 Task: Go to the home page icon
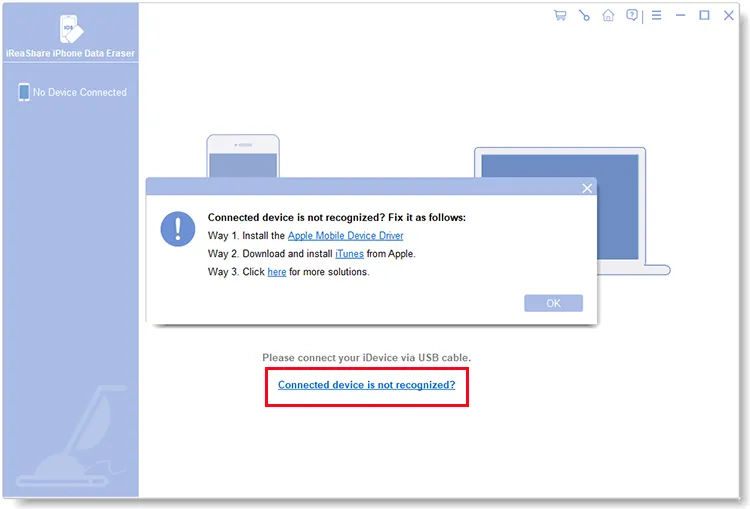tap(608, 15)
